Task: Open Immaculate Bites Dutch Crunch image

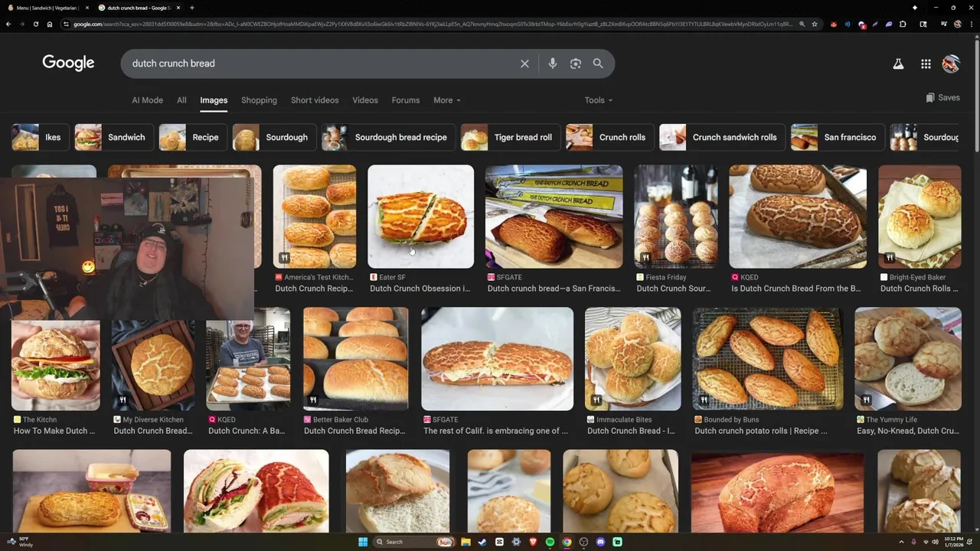Action: [x=632, y=359]
